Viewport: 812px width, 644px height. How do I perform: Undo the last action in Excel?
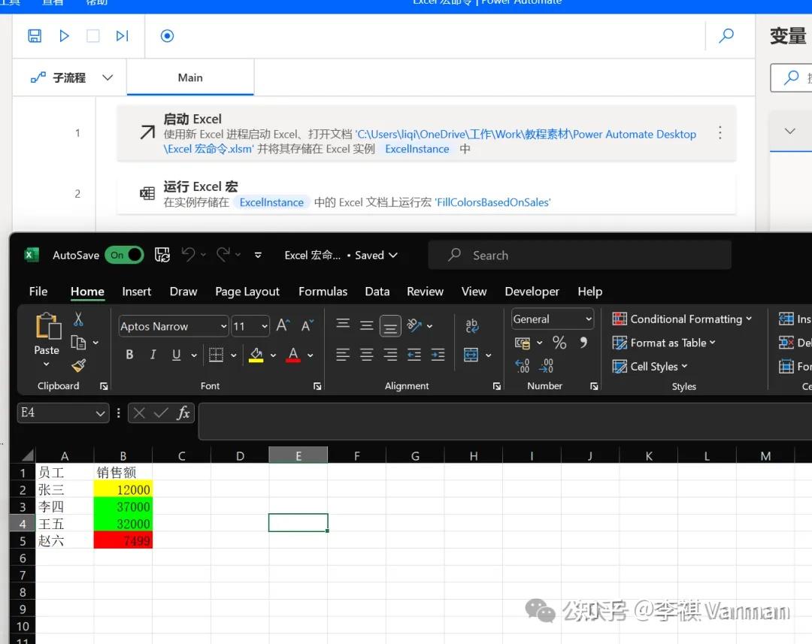coord(189,254)
